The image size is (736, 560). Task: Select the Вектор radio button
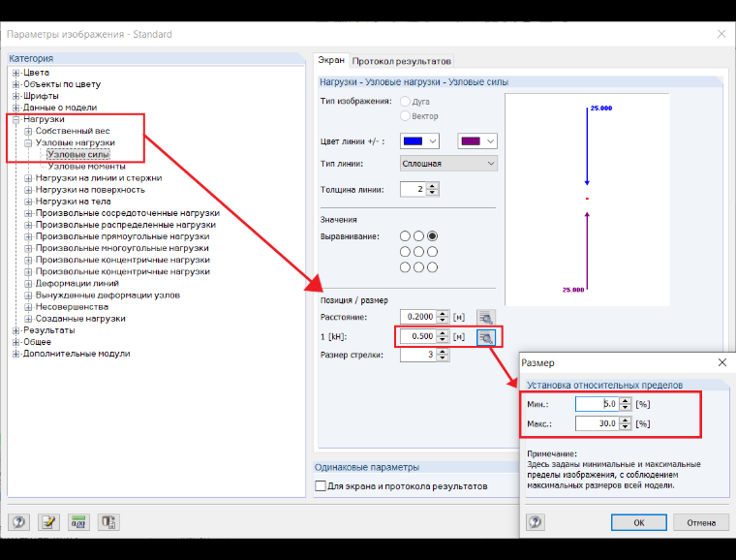(x=405, y=116)
